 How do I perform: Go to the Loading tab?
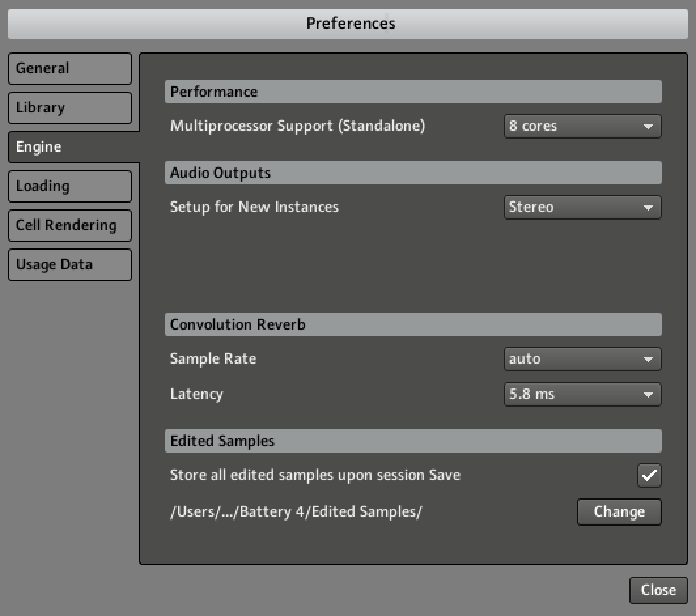(x=69, y=186)
